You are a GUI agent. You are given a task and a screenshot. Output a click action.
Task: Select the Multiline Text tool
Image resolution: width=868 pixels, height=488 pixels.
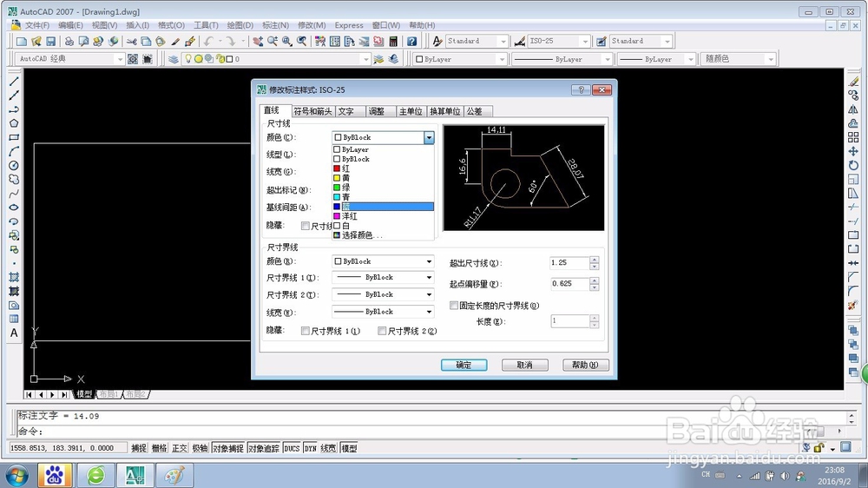tap(14, 333)
